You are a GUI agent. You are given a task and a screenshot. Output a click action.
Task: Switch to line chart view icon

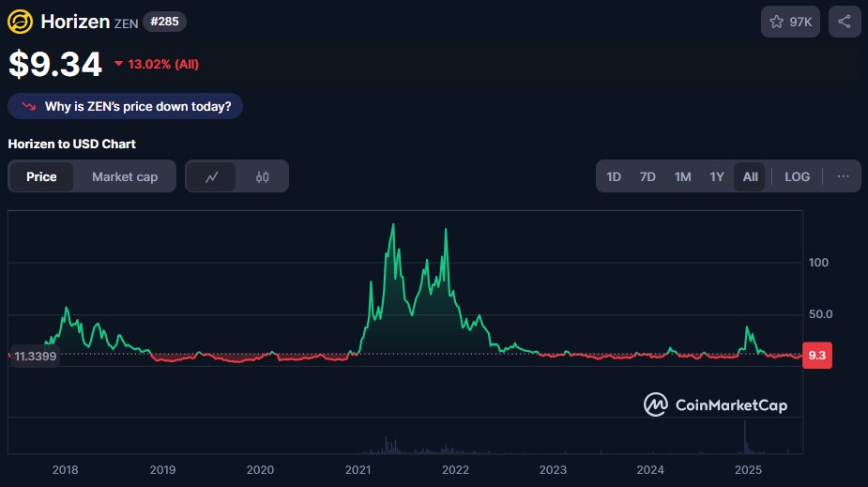211,176
